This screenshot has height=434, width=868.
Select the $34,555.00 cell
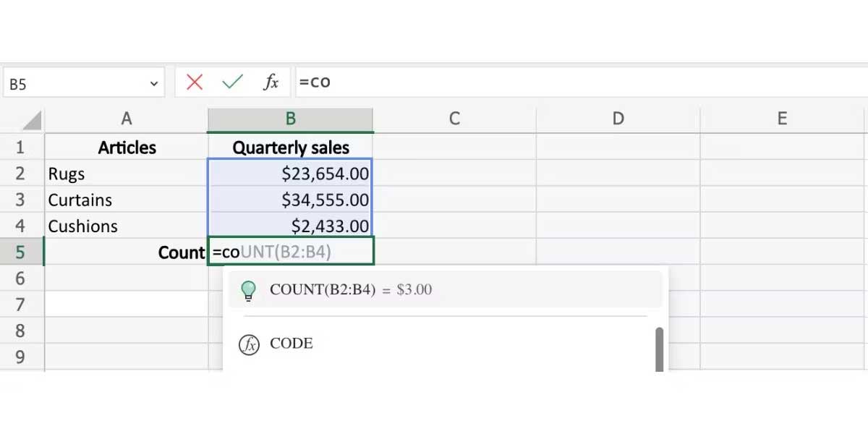(290, 200)
